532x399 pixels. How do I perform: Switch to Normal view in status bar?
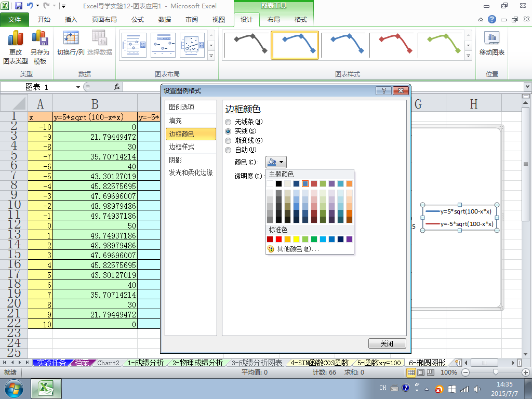tap(411, 373)
